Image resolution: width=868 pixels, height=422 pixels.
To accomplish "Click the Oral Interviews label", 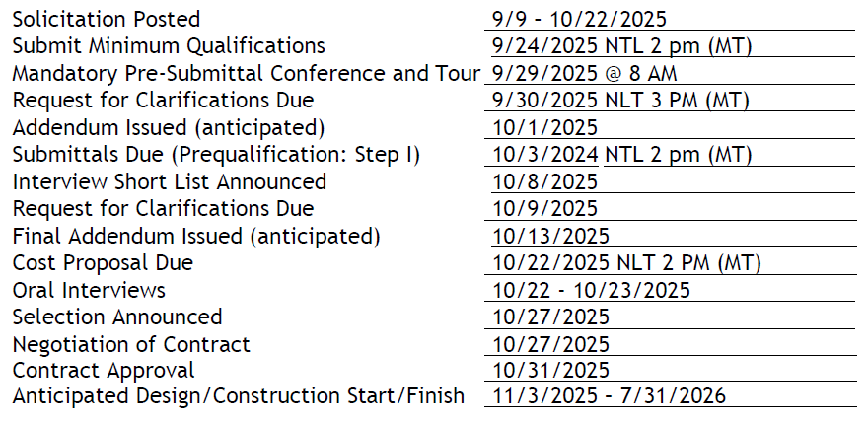I will pos(89,290).
